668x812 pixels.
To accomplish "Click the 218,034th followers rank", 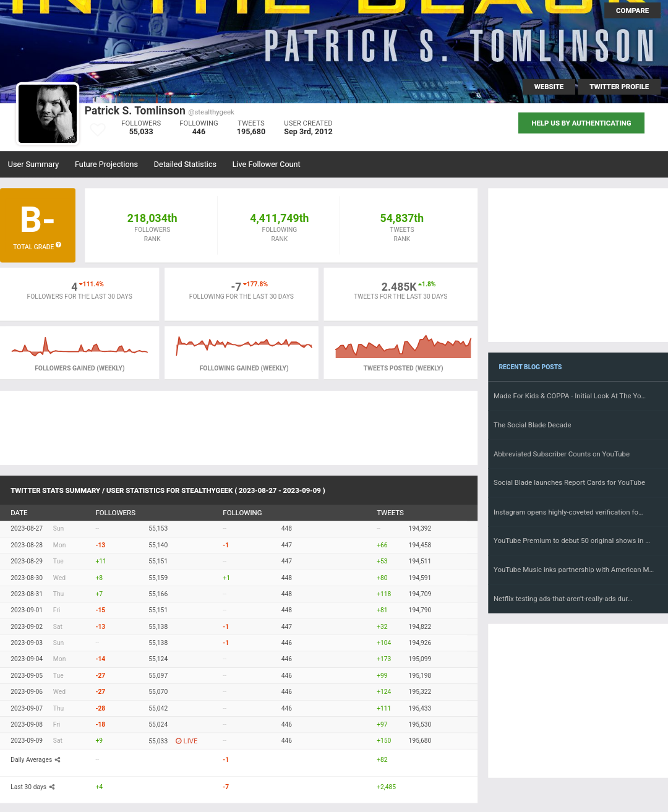I will pyautogui.click(x=152, y=218).
